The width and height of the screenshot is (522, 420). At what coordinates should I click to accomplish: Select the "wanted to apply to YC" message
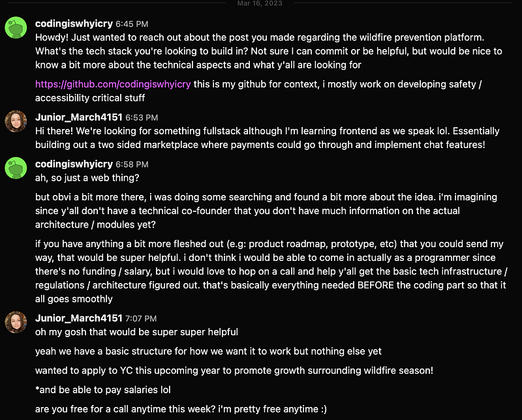click(x=234, y=370)
